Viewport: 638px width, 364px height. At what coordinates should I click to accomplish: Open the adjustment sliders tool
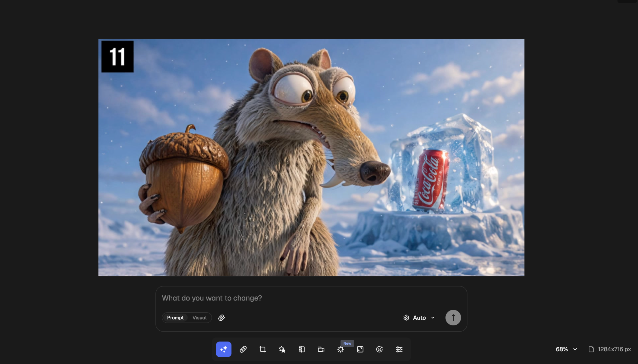pyautogui.click(x=399, y=349)
